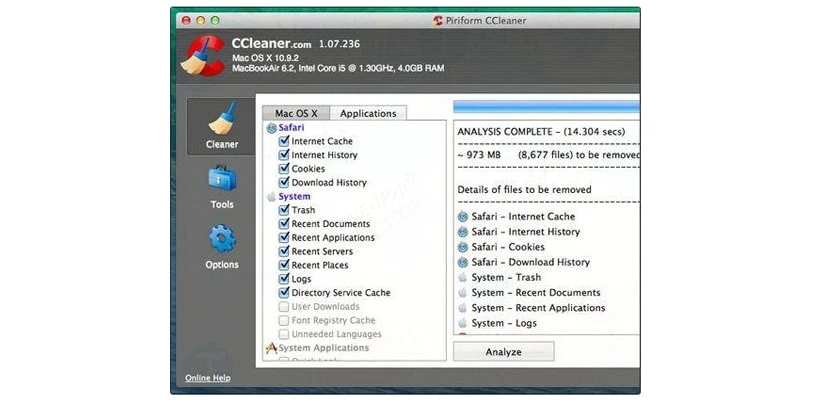Open the Online Help link
The width and height of the screenshot is (840, 400).
pyautogui.click(x=208, y=378)
